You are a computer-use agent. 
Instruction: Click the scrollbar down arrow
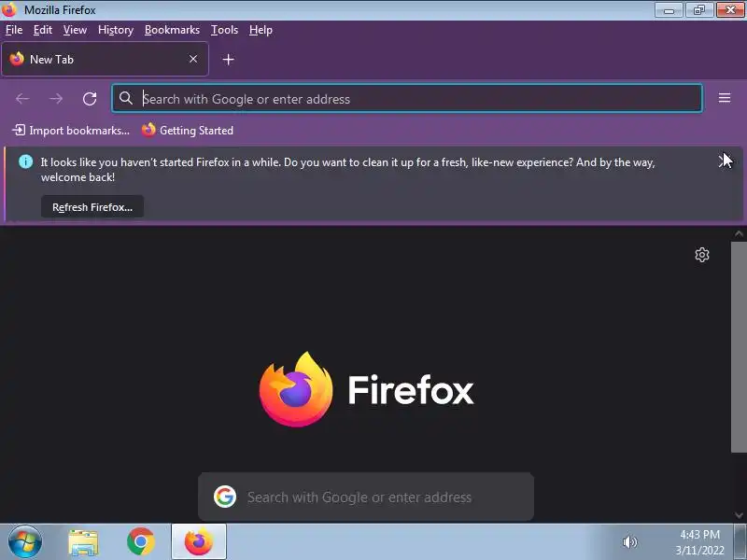point(739,515)
